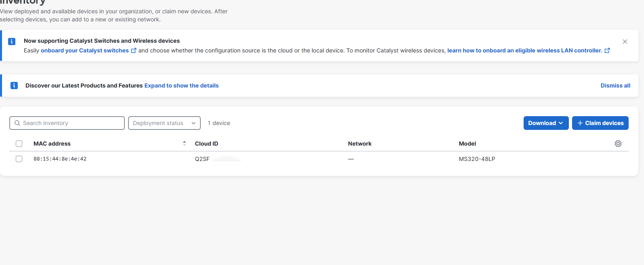Click the Cloud ID column header
The width and height of the screenshot is (644, 265).
206,144
